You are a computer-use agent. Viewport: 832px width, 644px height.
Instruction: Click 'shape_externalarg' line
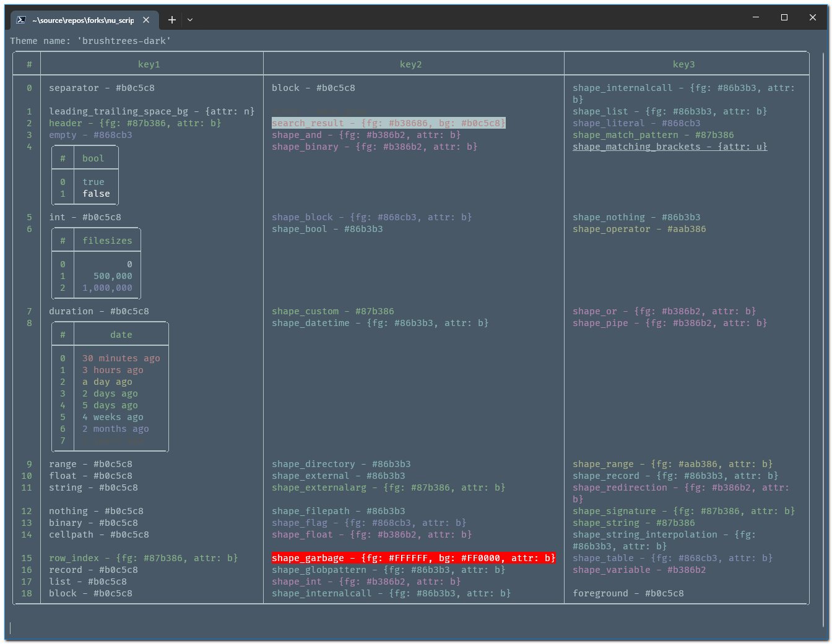[389, 487]
